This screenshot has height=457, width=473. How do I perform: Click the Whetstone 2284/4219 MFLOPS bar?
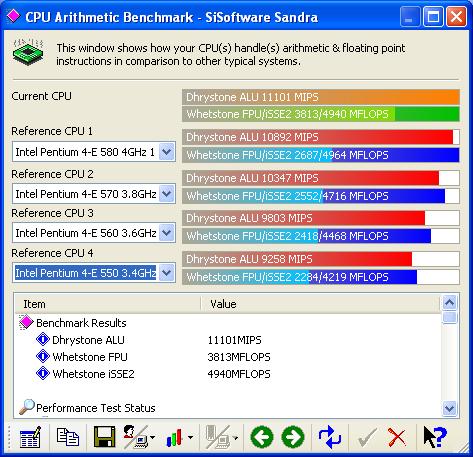click(321, 277)
